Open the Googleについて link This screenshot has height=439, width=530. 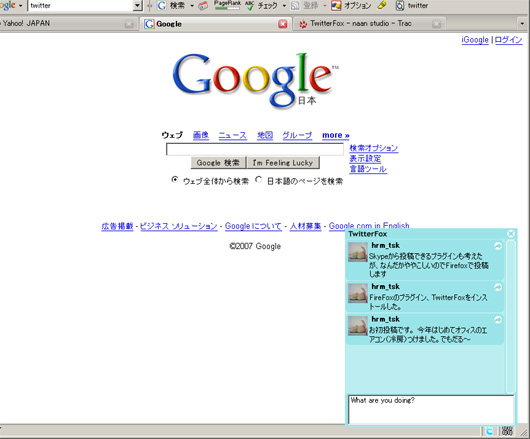click(x=253, y=226)
